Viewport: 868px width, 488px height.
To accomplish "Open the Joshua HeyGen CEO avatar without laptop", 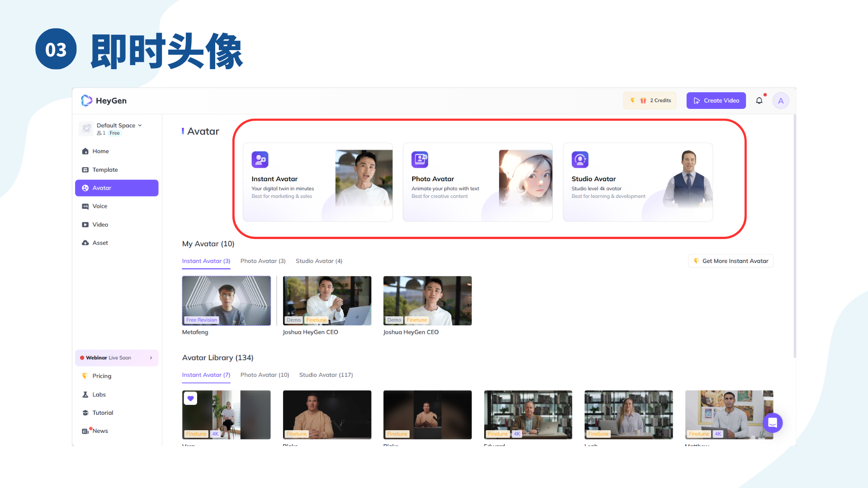I will click(428, 301).
